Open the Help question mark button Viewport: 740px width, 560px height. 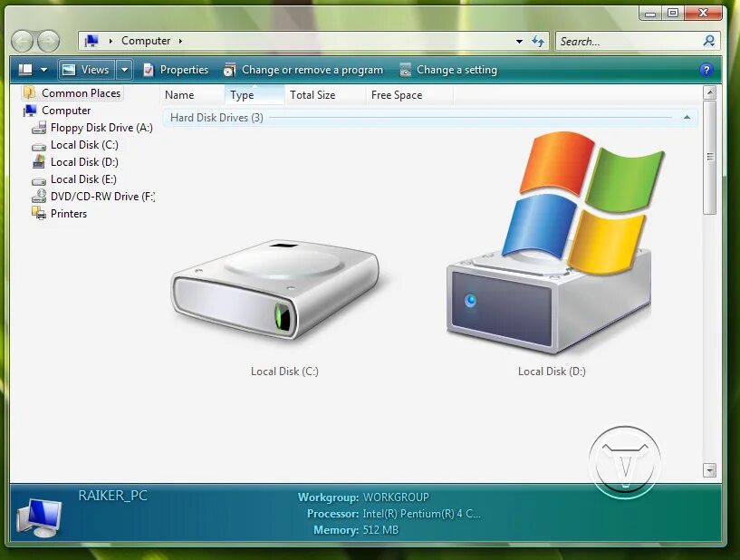pos(706,70)
